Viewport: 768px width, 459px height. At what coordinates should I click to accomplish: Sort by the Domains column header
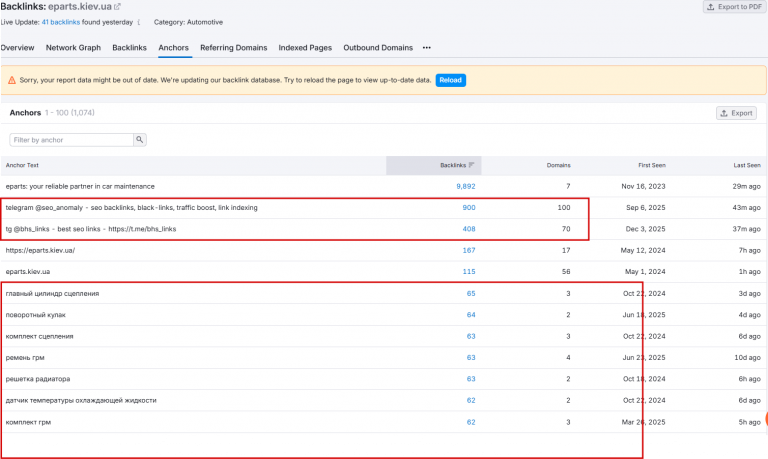pos(558,165)
